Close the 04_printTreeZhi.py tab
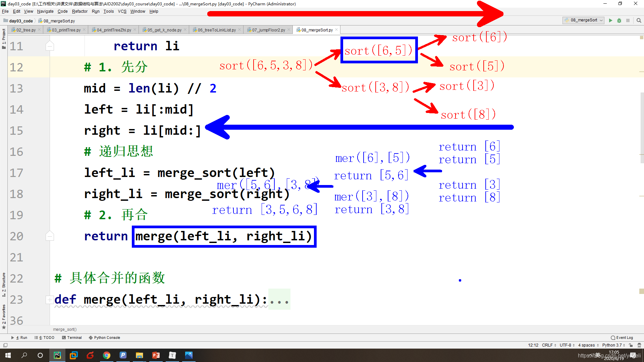Screen dimensions: 644x362 click(x=135, y=30)
